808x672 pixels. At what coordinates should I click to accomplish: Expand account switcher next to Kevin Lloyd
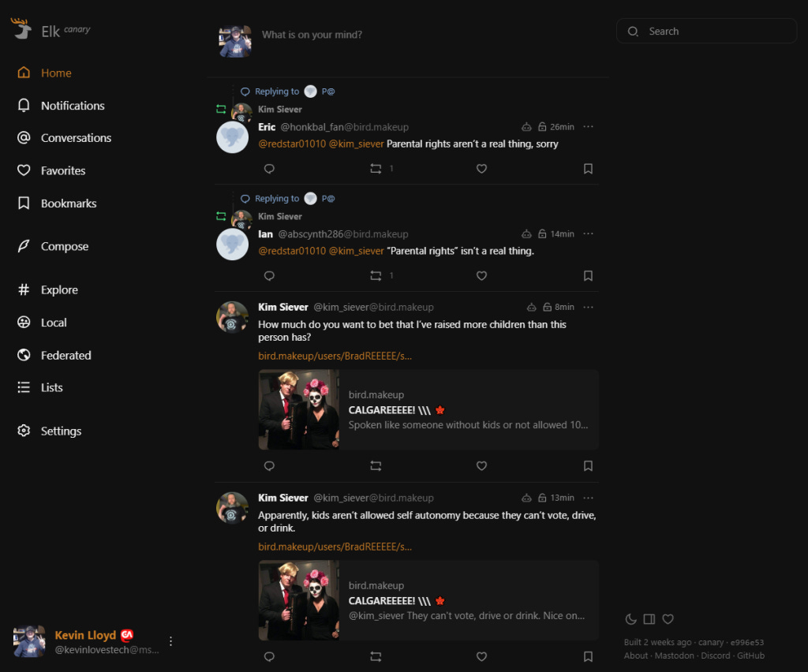point(170,641)
